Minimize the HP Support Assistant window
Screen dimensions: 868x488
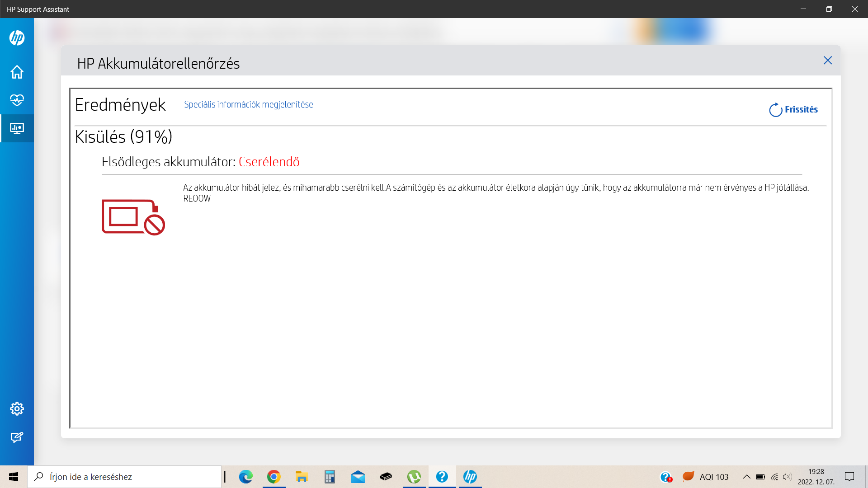(803, 9)
